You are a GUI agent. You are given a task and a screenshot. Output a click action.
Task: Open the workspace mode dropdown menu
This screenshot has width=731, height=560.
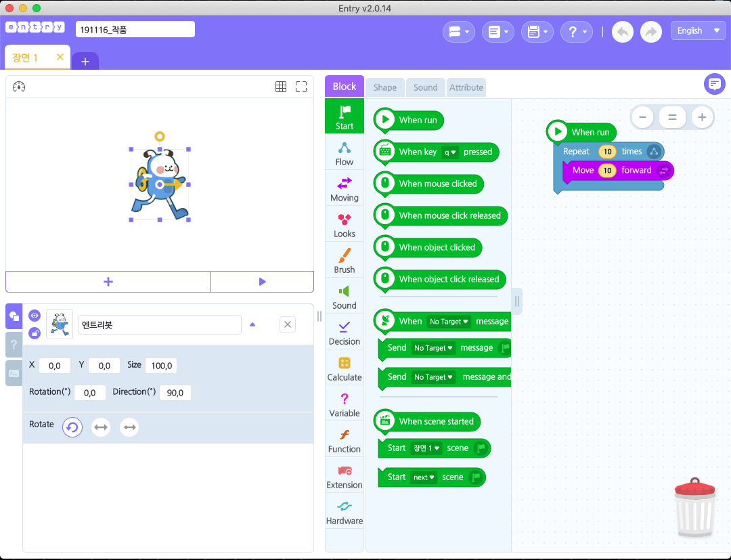pos(459,32)
